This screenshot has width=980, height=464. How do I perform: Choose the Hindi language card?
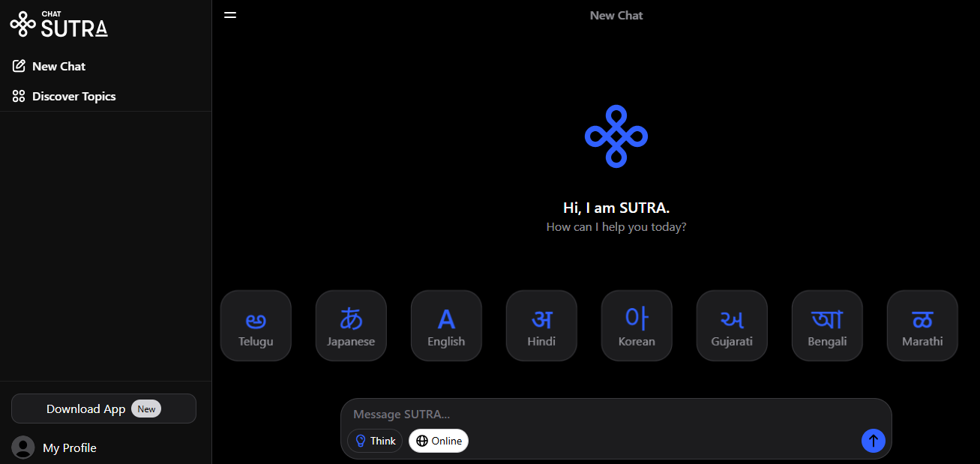pos(541,325)
